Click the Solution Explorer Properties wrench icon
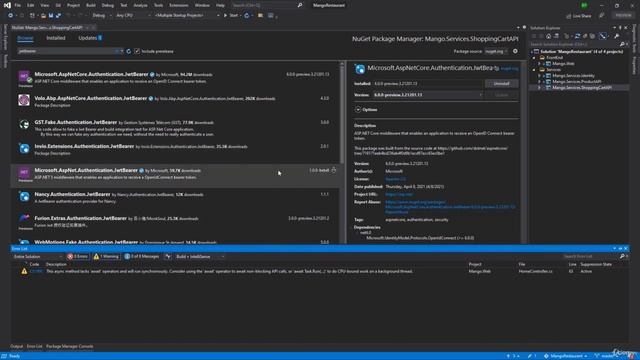Viewport: 640px width, 360px height. [616, 36]
